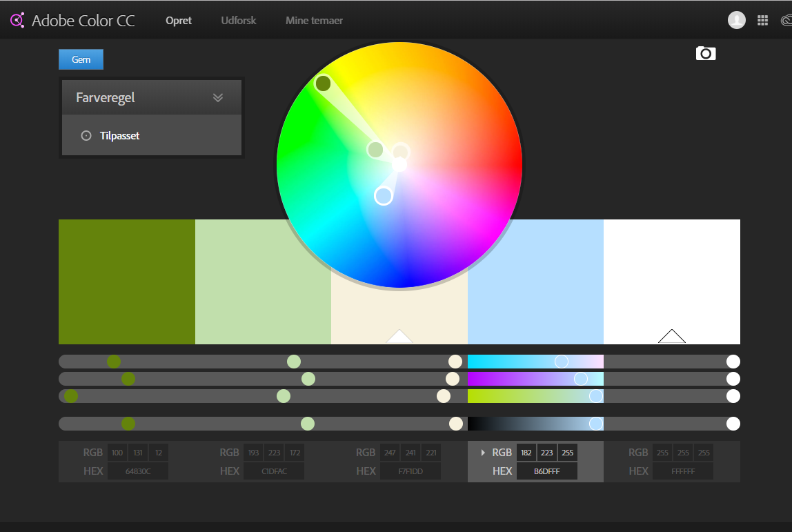
Task: Switch to the Udforsk tab
Action: tap(238, 21)
